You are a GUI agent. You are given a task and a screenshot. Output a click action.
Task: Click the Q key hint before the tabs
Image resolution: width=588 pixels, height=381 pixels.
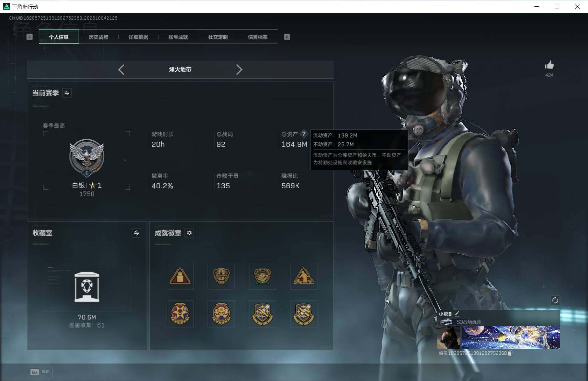click(x=29, y=37)
